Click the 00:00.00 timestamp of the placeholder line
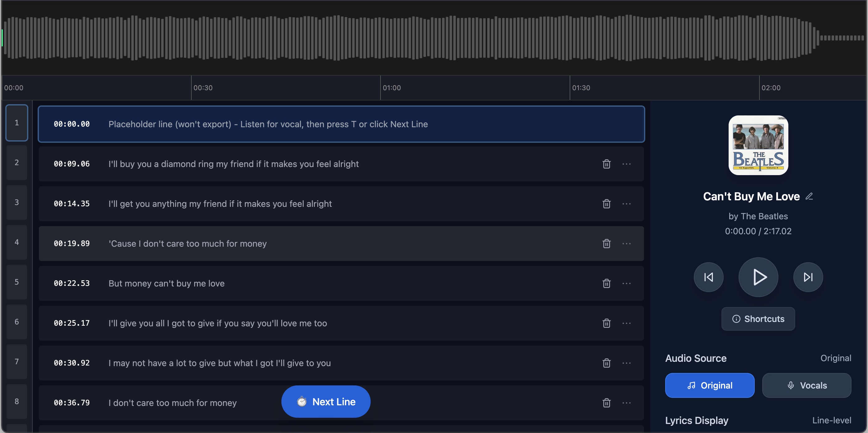The width and height of the screenshot is (868, 433). pyautogui.click(x=72, y=124)
